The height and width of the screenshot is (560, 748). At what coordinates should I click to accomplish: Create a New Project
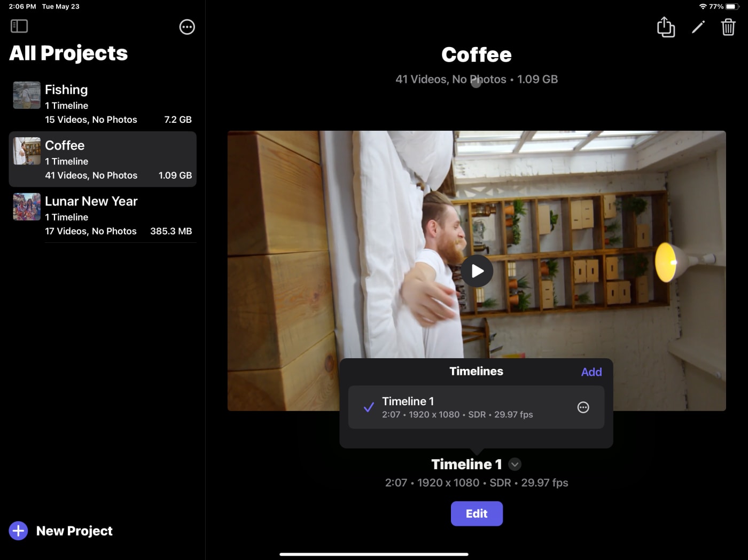point(61,531)
